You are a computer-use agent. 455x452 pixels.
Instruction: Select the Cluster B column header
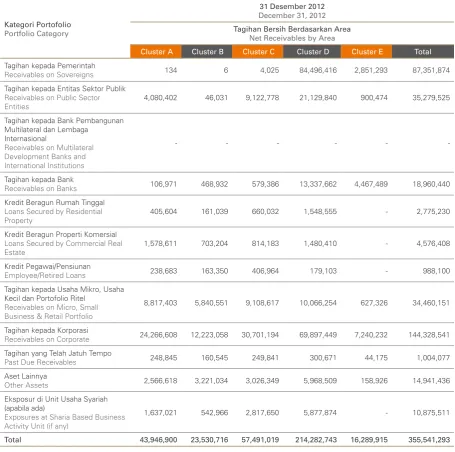[x=207, y=52]
